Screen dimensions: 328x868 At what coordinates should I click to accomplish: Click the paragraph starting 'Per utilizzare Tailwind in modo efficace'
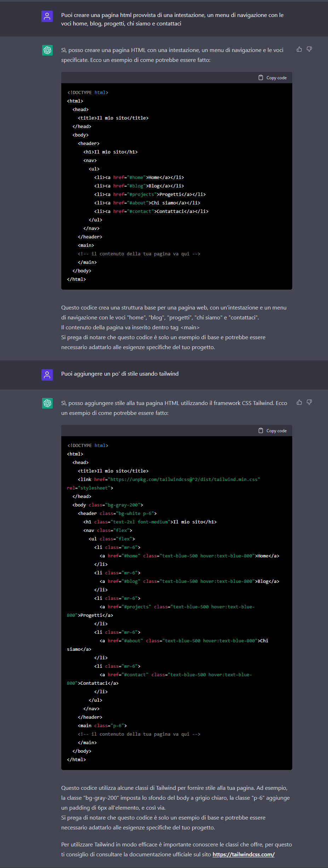tap(177, 849)
